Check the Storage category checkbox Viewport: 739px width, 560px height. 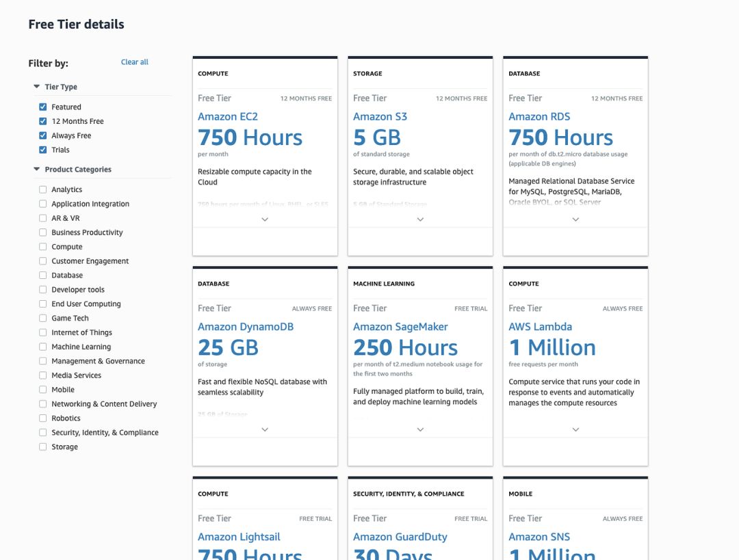tap(43, 446)
